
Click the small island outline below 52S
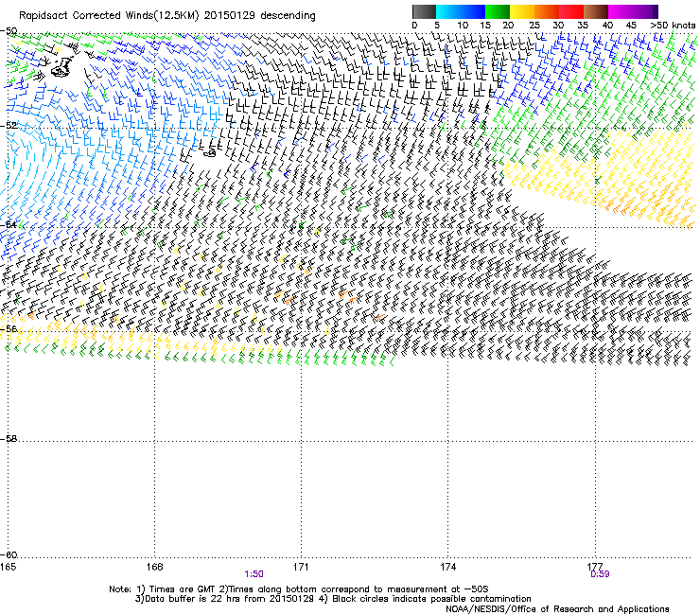[210, 153]
